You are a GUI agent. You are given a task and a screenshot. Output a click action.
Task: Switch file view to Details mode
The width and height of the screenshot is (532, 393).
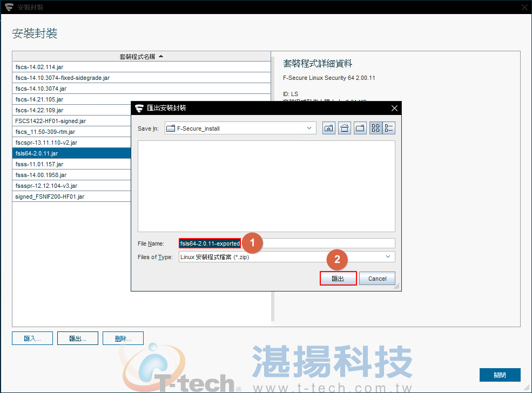[x=389, y=128]
